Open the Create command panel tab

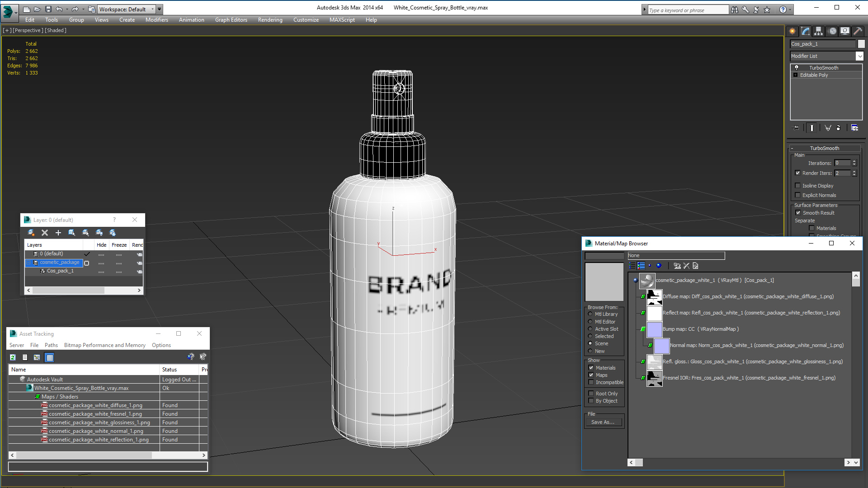click(x=792, y=31)
